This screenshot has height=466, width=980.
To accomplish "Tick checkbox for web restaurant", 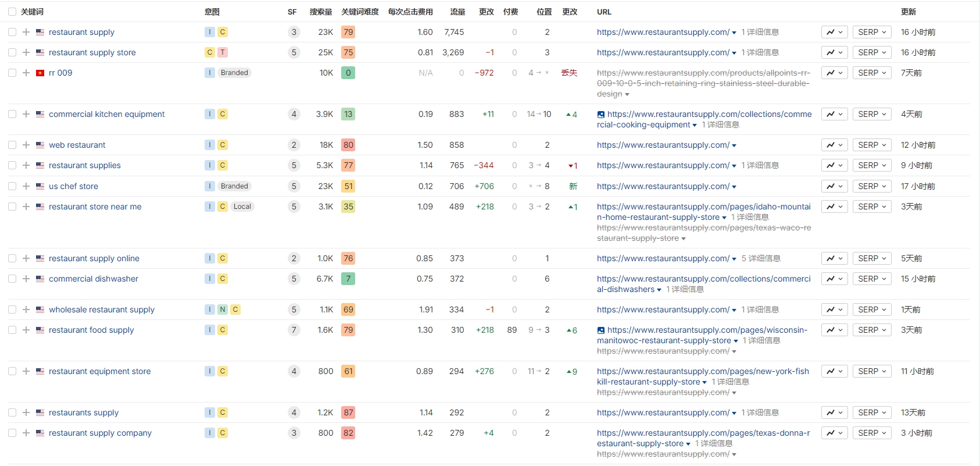I will pos(12,145).
